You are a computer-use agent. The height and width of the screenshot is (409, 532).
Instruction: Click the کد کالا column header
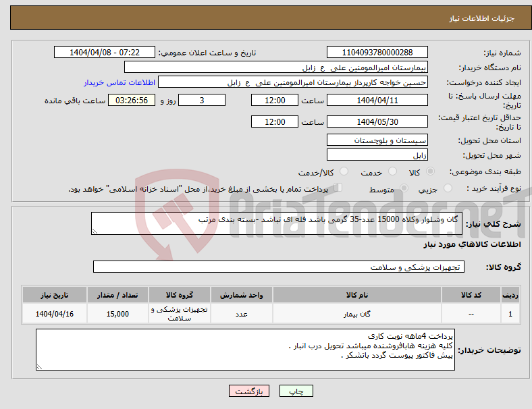coord(471,295)
